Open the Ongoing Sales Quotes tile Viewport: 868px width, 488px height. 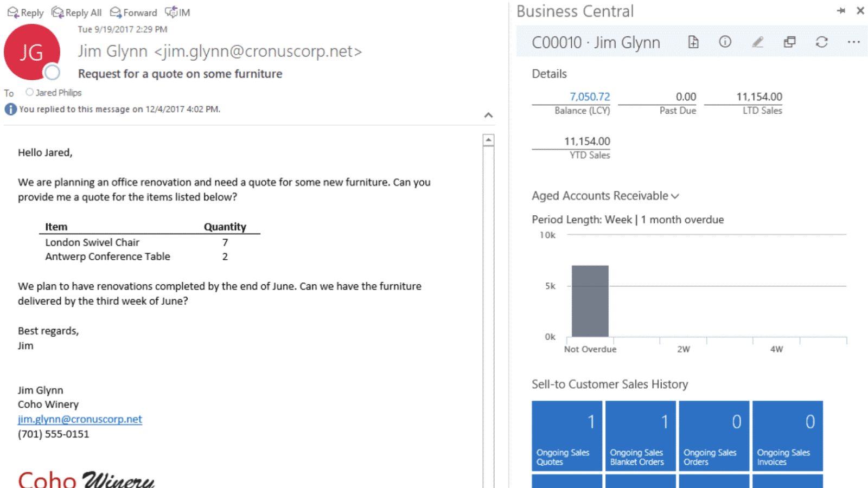pyautogui.click(x=567, y=435)
